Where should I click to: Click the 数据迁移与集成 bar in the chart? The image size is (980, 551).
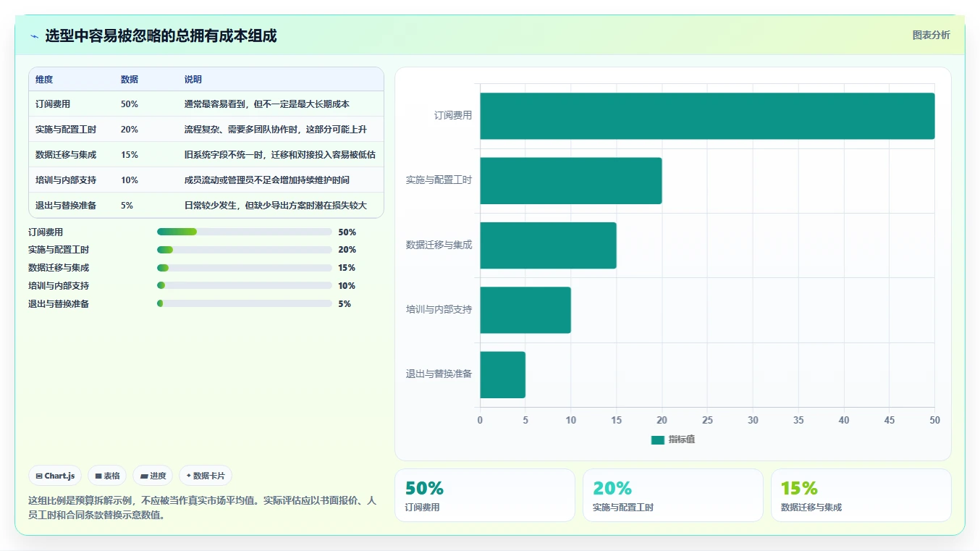[x=548, y=245]
